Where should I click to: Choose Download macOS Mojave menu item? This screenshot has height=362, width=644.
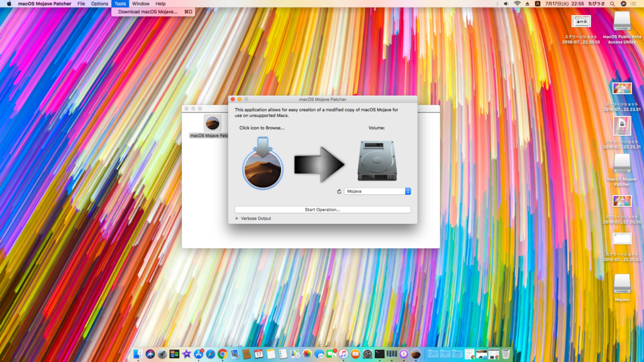coord(153,12)
